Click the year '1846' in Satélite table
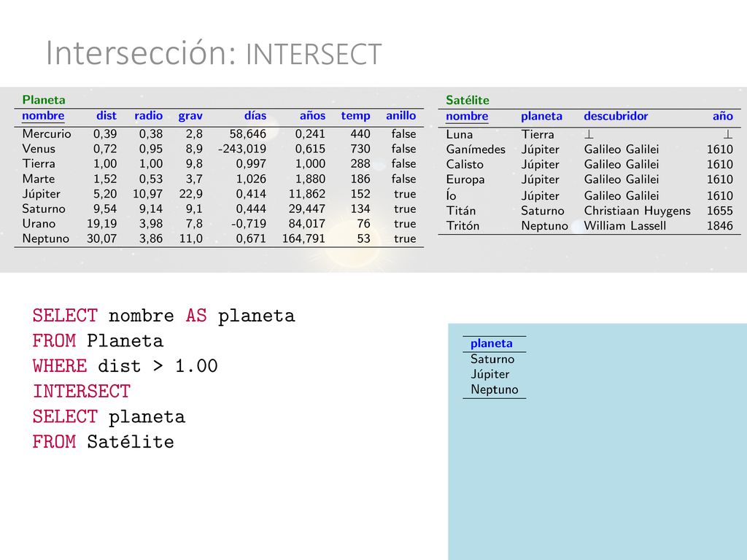This screenshot has width=747, height=560. click(x=720, y=226)
